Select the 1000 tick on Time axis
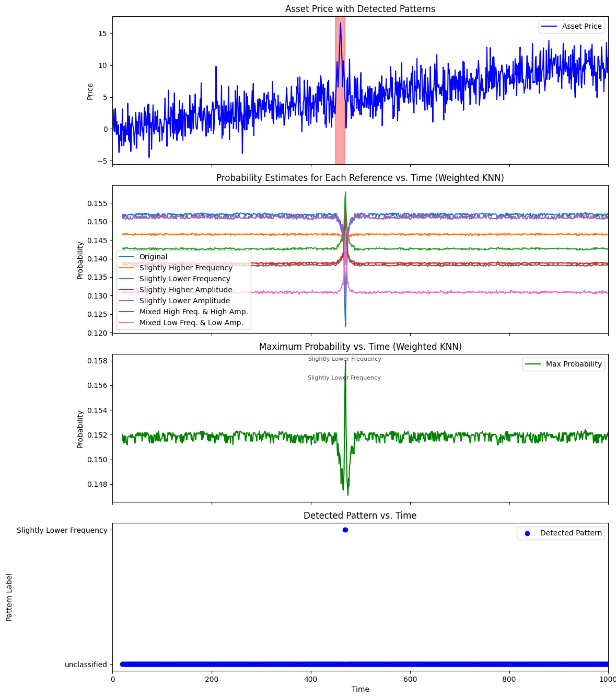 (x=607, y=679)
